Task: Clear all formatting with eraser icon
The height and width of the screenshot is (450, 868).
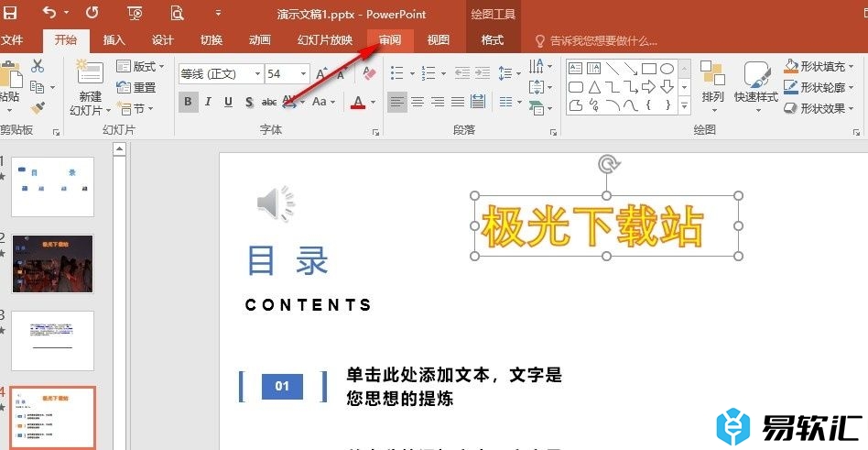Action: (369, 73)
